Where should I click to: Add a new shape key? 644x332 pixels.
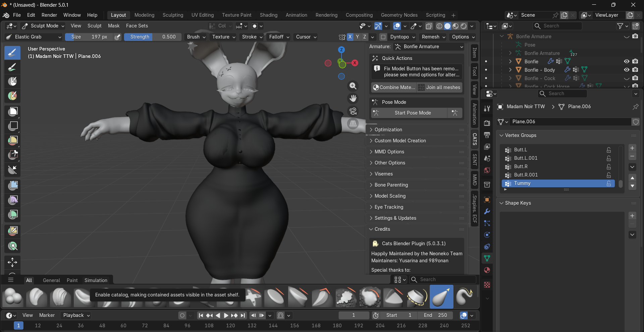(x=632, y=216)
